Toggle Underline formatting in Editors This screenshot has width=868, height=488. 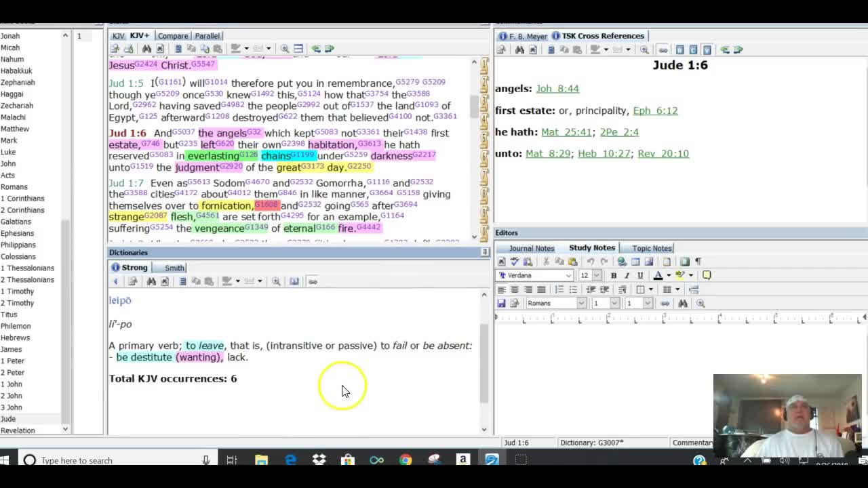[x=640, y=276]
